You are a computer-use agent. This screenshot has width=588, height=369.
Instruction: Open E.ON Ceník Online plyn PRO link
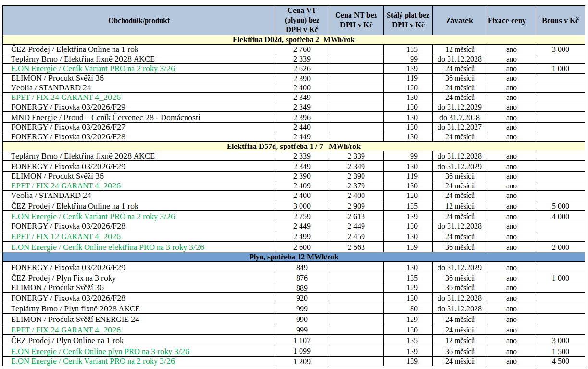click(x=100, y=352)
